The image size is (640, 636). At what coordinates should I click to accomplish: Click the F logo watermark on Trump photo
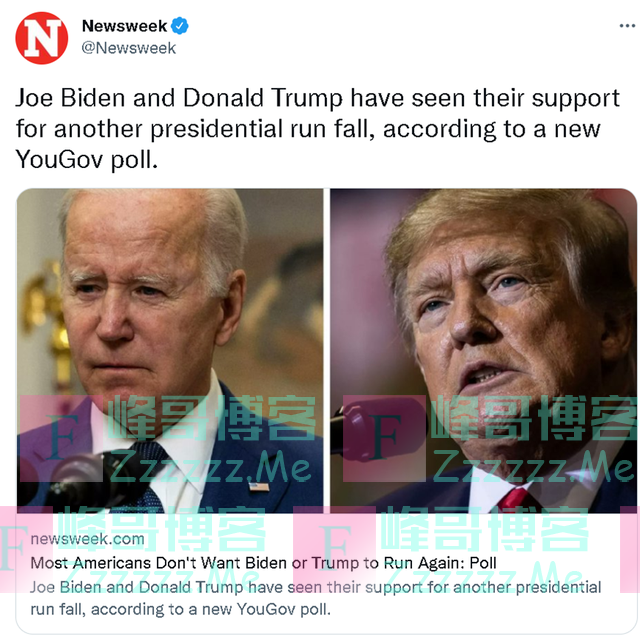point(384,438)
